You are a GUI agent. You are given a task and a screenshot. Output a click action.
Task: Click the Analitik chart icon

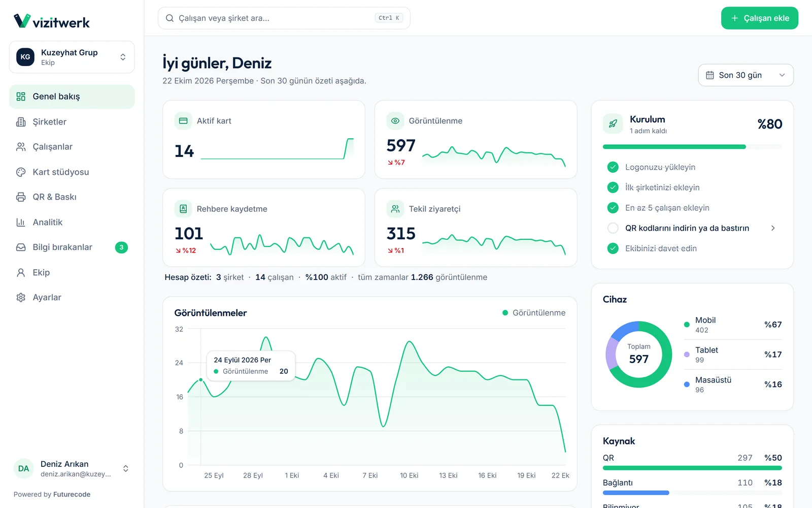[21, 223]
